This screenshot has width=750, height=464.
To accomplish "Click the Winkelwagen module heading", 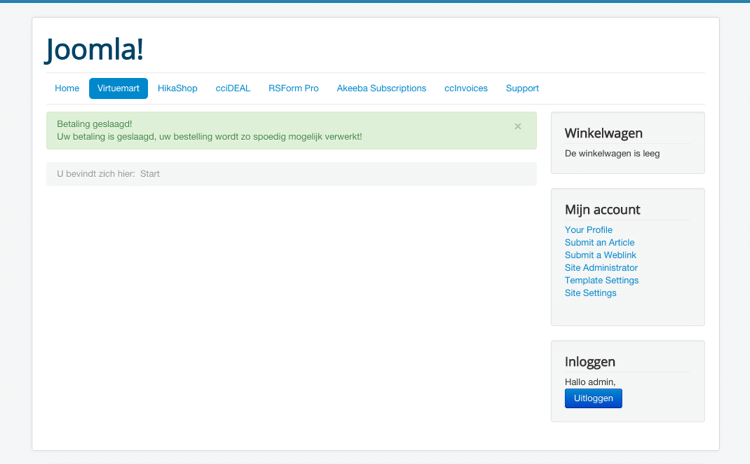I will [x=603, y=133].
